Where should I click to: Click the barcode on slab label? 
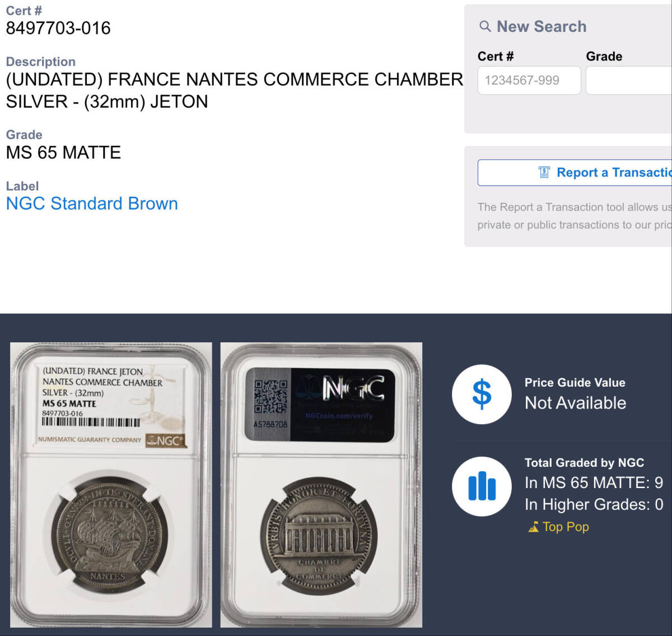pos(91,423)
